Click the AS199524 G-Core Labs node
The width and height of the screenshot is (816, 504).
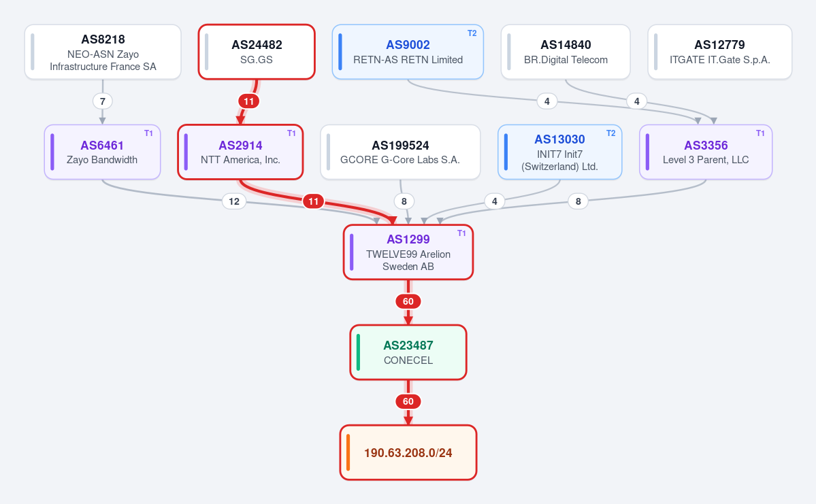coord(400,152)
